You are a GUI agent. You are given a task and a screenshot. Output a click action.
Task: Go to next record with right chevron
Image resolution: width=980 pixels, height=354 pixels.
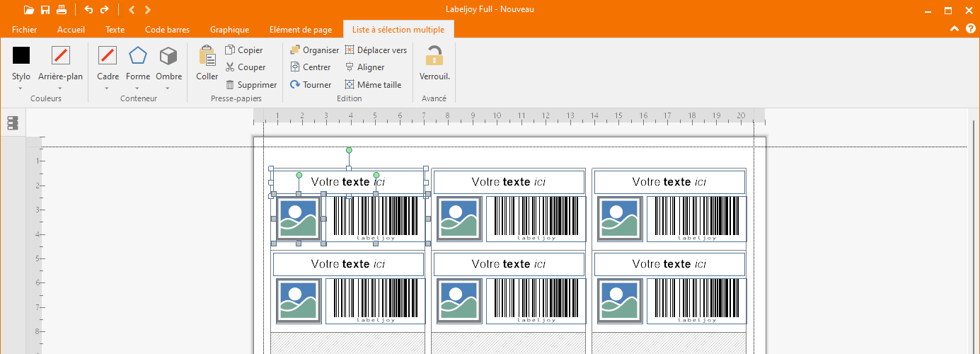point(147,10)
